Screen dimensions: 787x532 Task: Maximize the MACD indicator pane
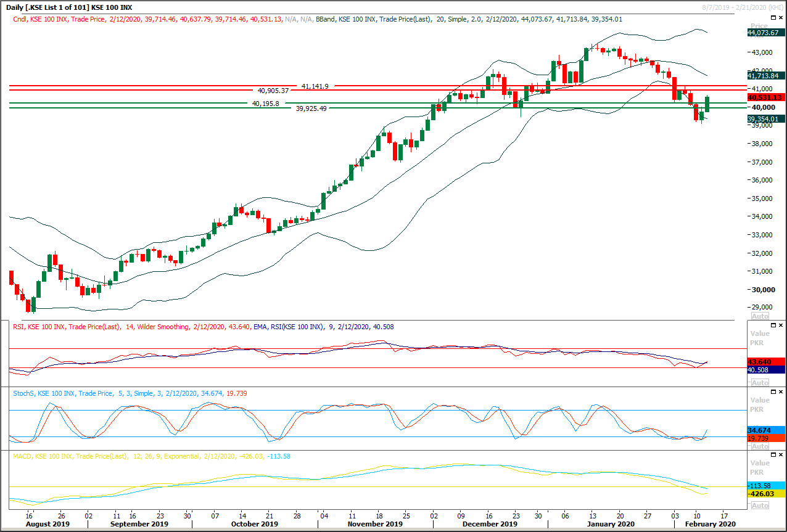(773, 455)
